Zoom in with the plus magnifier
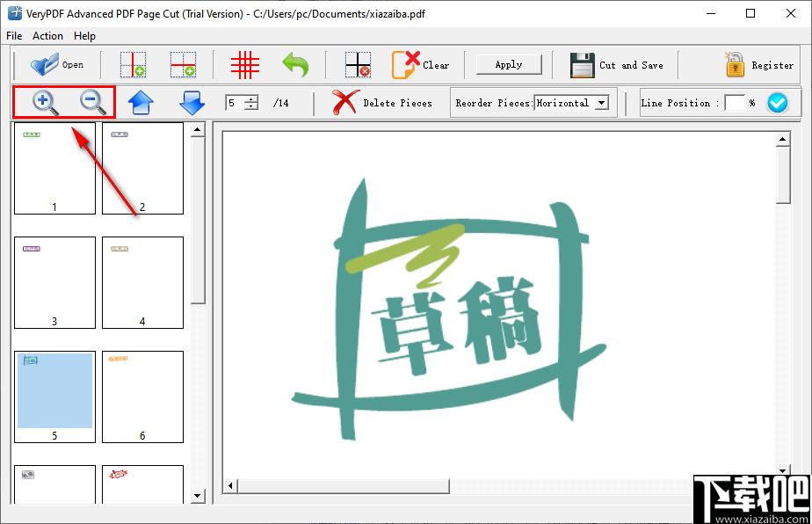812x524 pixels. click(45, 103)
